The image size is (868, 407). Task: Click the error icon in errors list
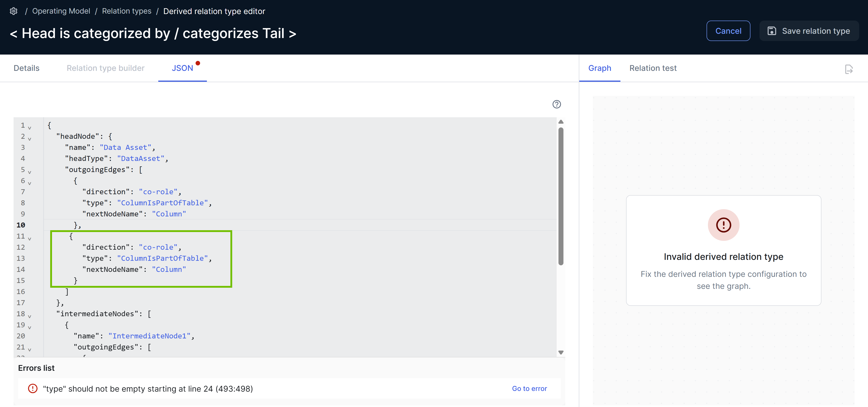coord(33,388)
